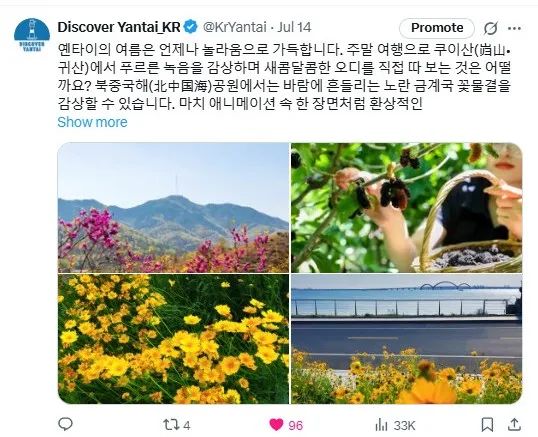Screen dimensions: 538x437
Task: Open the Discover Yantai_KR display name
Action: 119,27
